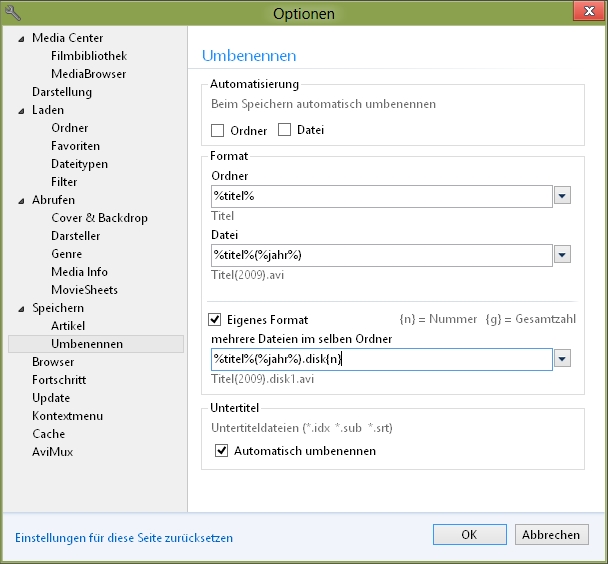Screen dimensions: 608x564
Task: Open the Datei format dropdown arrow
Action: pyautogui.click(x=562, y=255)
